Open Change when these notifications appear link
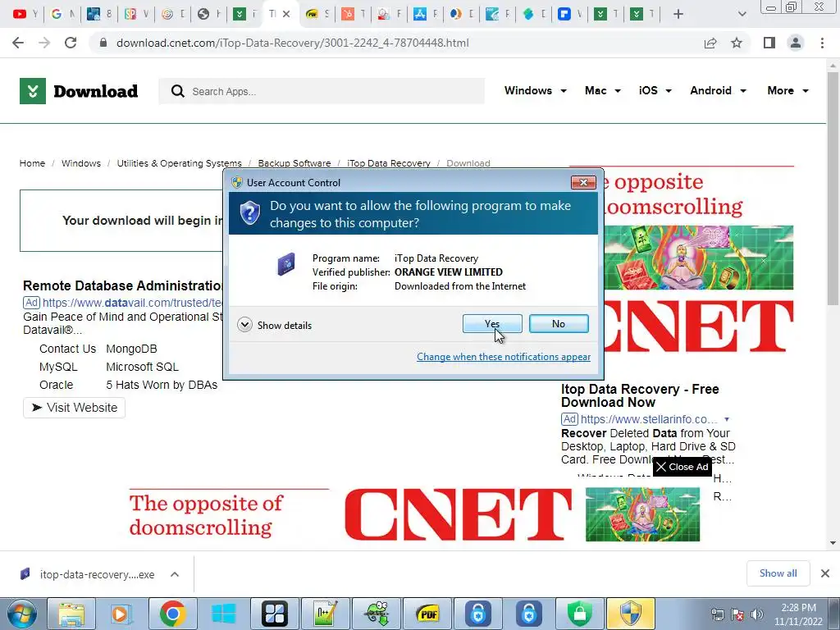840x630 pixels. pyautogui.click(x=504, y=357)
